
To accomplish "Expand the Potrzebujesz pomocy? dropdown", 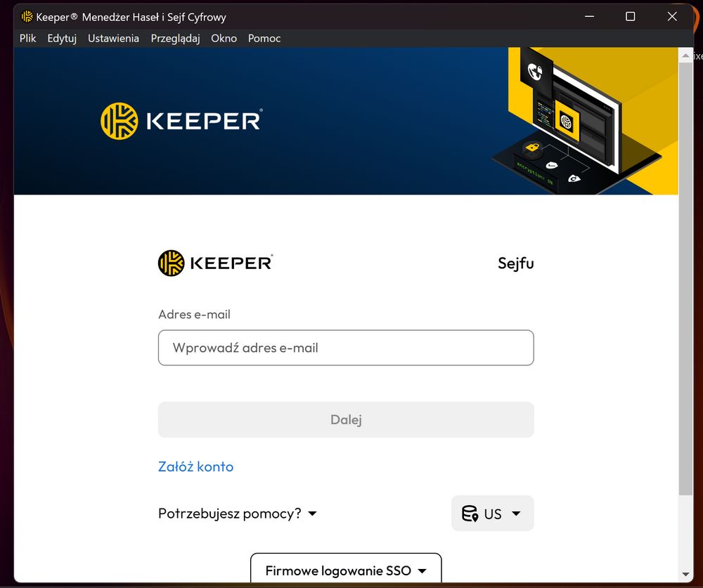I will point(237,513).
